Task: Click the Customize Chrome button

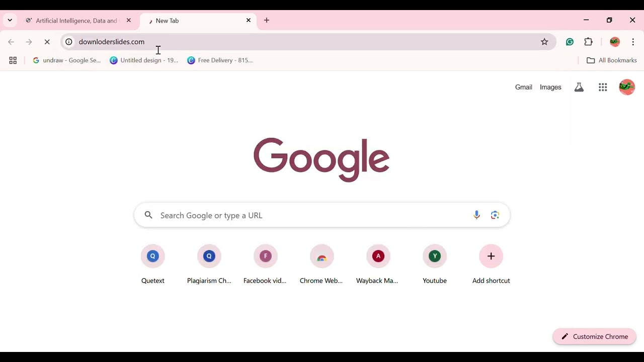Action: pos(595,337)
